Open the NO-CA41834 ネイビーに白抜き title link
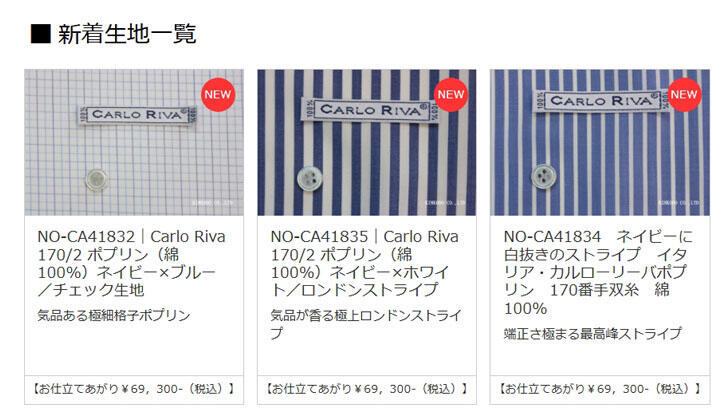 click(598, 272)
